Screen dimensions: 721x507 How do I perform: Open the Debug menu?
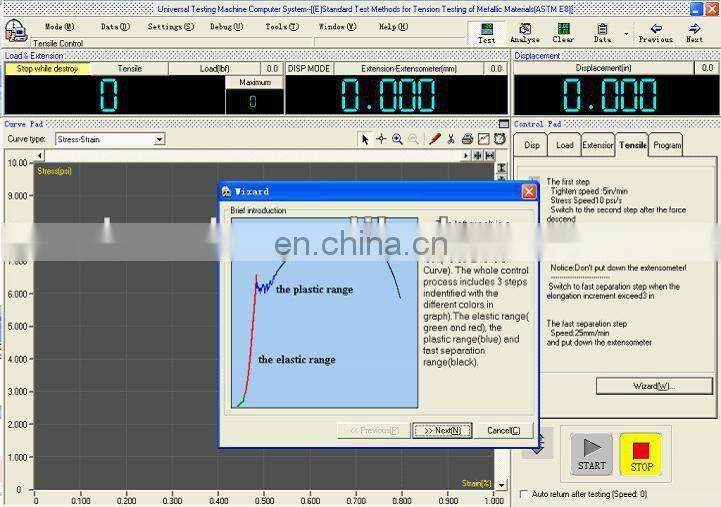(x=226, y=27)
